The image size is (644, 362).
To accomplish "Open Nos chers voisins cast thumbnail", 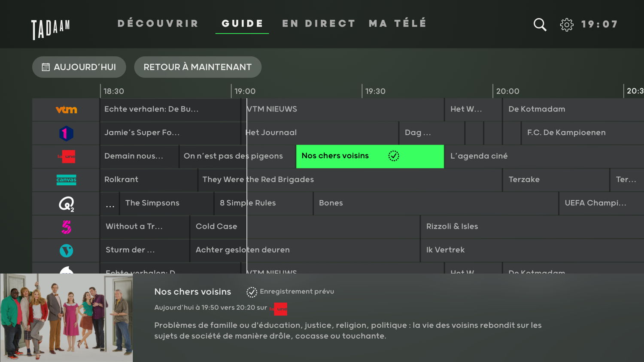I will tap(67, 318).
